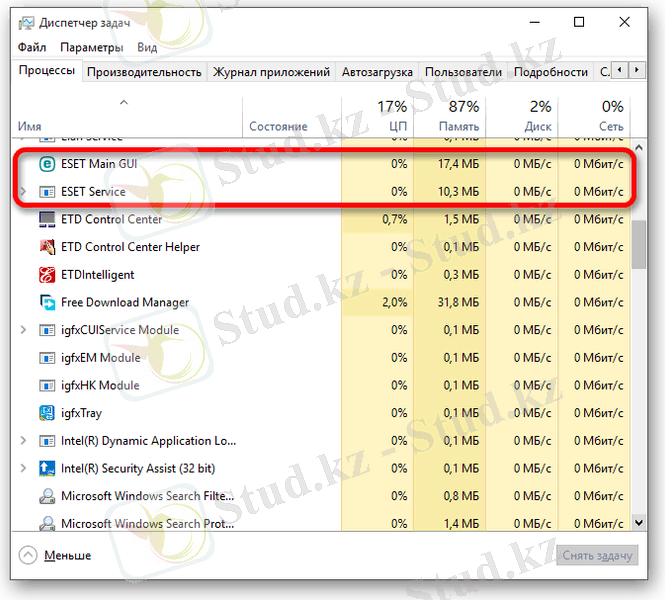Sort by the Сеть column header
This screenshot has width=665, height=600.
(593, 117)
